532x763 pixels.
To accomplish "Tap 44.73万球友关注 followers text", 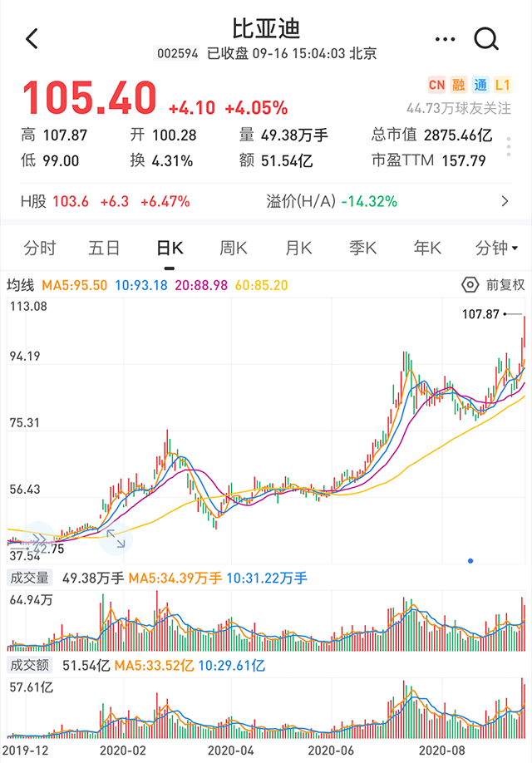I will pyautogui.click(x=459, y=108).
